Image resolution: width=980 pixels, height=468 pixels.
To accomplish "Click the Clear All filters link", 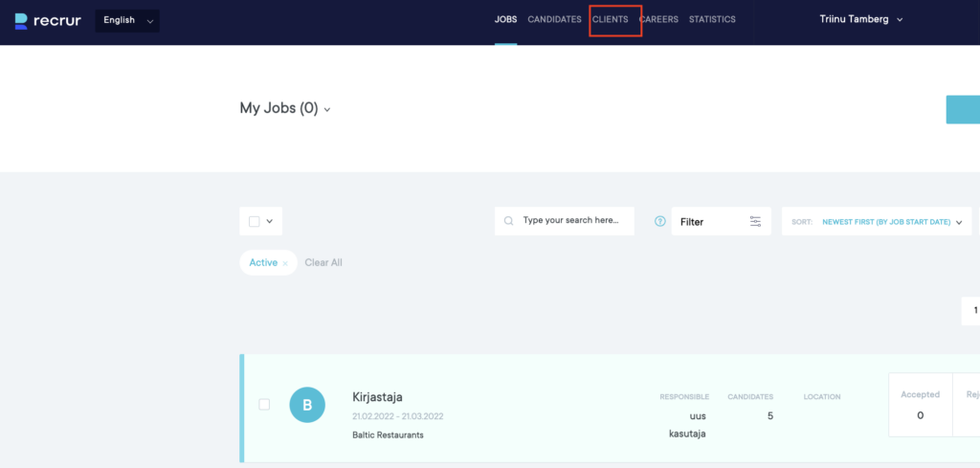I will pos(323,262).
